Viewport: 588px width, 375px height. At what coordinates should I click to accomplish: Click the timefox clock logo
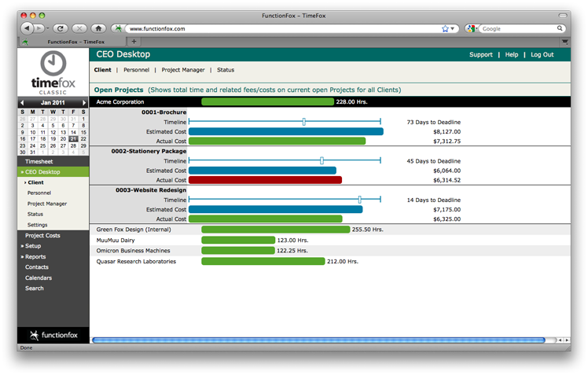(53, 64)
